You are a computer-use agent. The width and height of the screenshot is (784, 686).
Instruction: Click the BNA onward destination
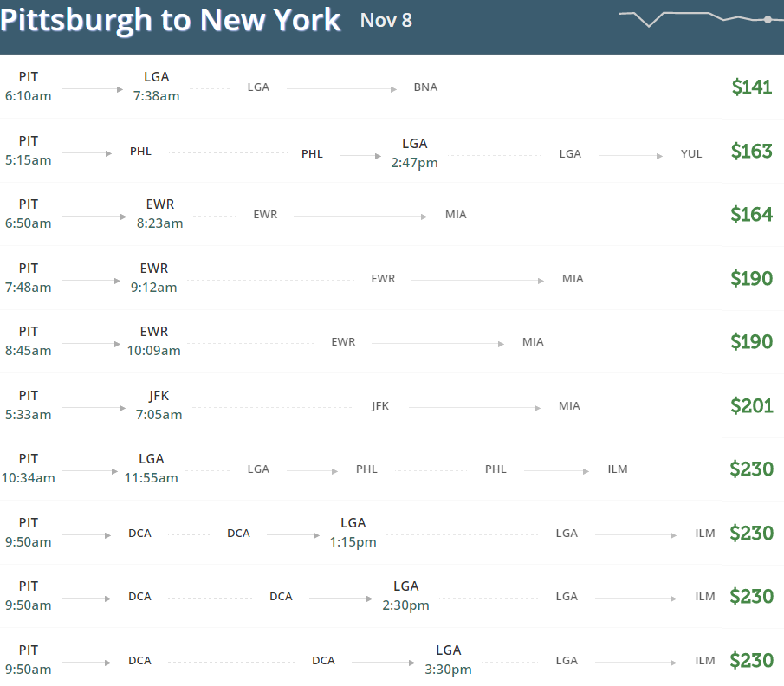pyautogui.click(x=425, y=87)
